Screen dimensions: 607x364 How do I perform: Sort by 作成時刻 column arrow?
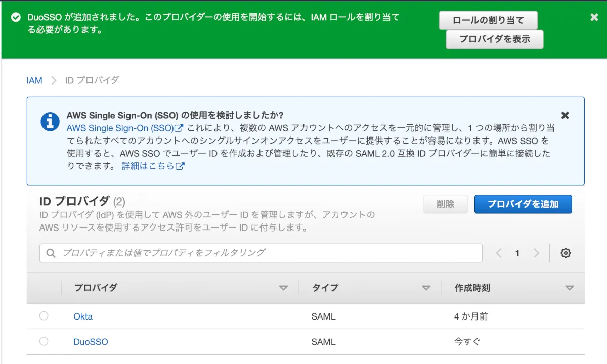[570, 288]
